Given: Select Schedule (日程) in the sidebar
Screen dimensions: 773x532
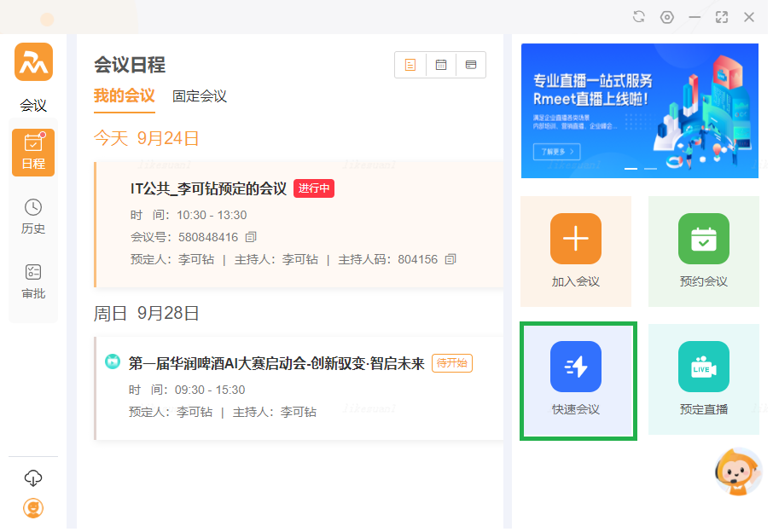Looking at the screenshot, I should (33, 153).
